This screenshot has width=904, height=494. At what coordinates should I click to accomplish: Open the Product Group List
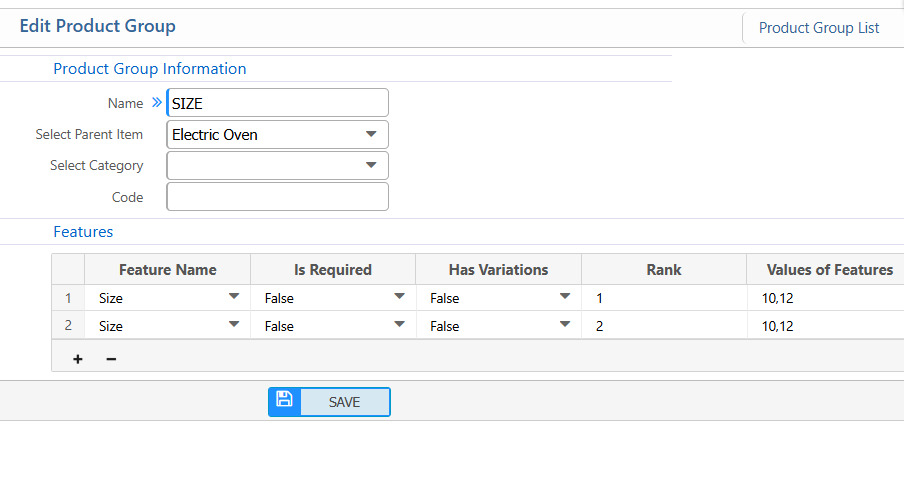[818, 28]
